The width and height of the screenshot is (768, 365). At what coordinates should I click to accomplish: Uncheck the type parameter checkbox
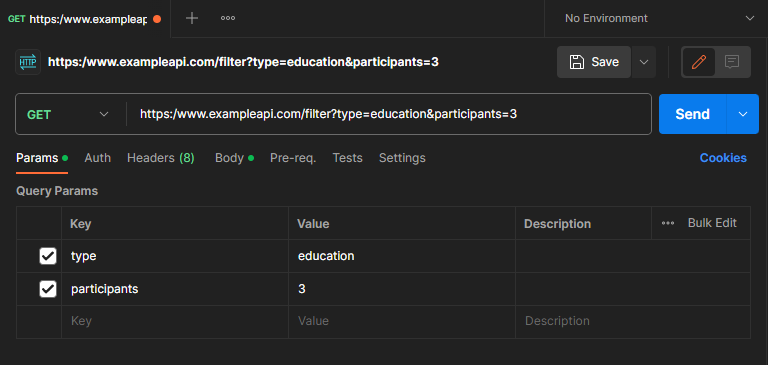[48, 256]
